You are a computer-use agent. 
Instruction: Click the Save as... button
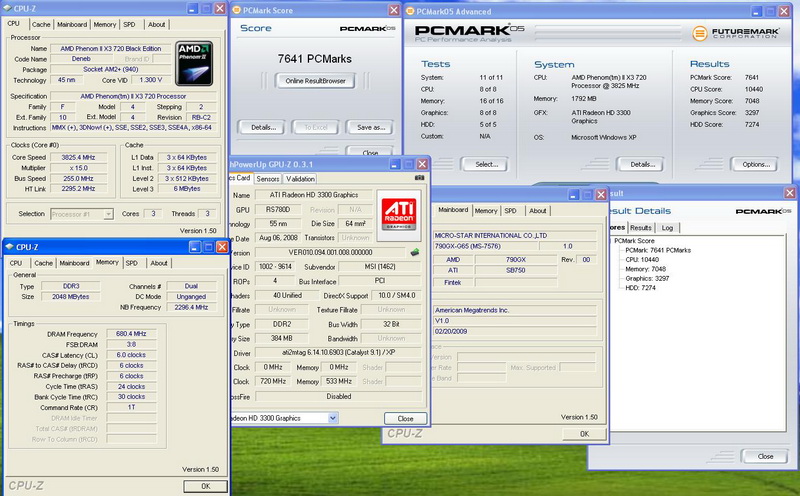pos(370,127)
